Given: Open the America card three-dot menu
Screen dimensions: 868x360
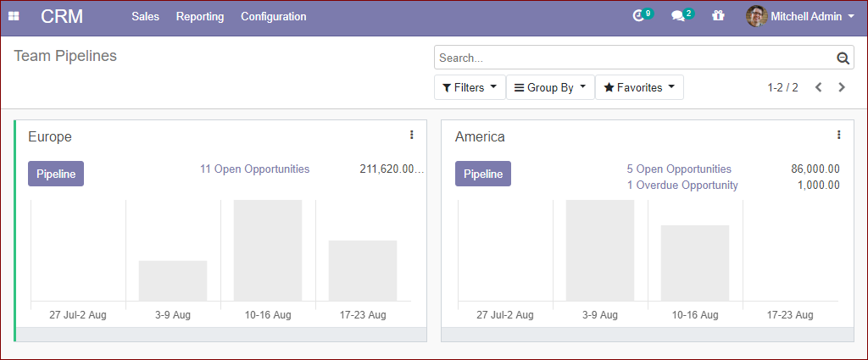Looking at the screenshot, I should click(x=838, y=135).
